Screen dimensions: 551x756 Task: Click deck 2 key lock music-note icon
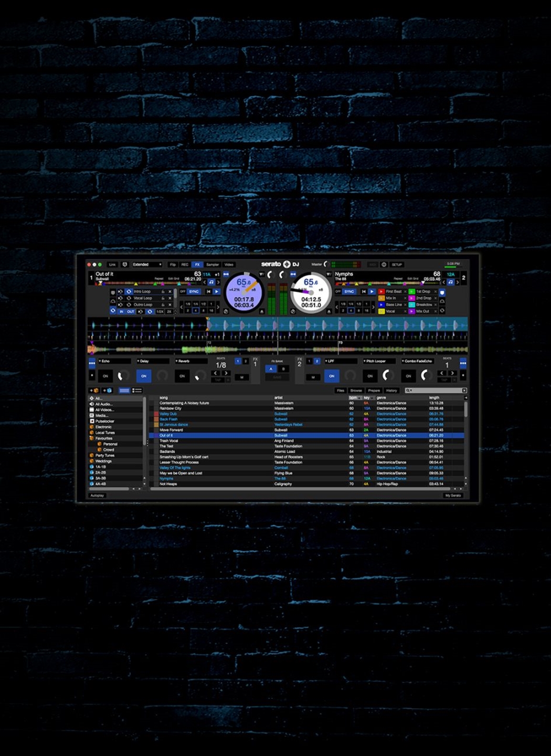point(450,282)
